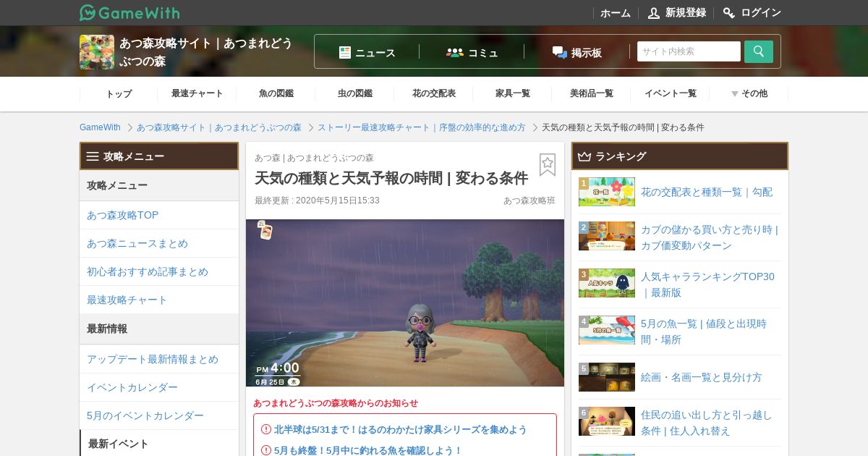Open ranking 2 カブの儲かる買い方 link
868x456 pixels.
point(710,237)
